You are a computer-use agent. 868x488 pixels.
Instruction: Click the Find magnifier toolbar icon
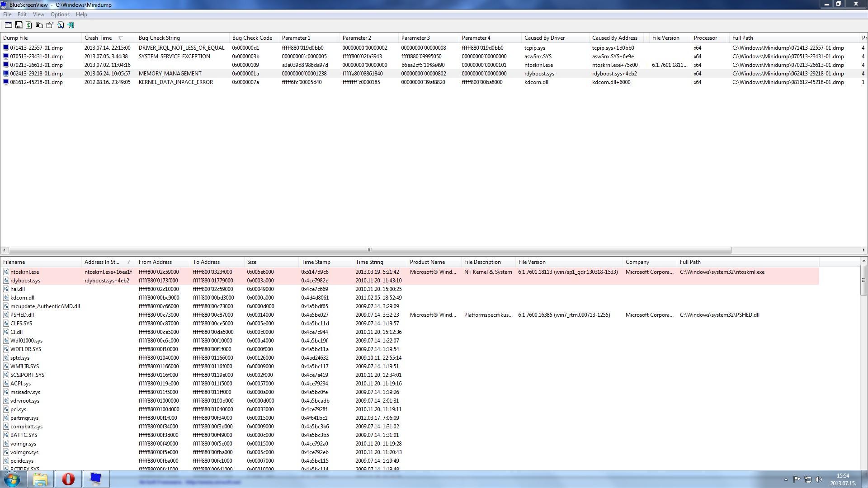(60, 25)
